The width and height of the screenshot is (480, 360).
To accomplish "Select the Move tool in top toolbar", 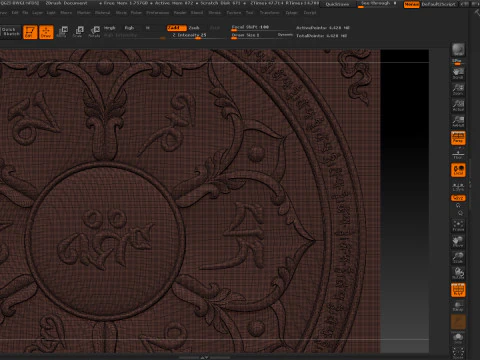I will pyautogui.click(x=62, y=32).
